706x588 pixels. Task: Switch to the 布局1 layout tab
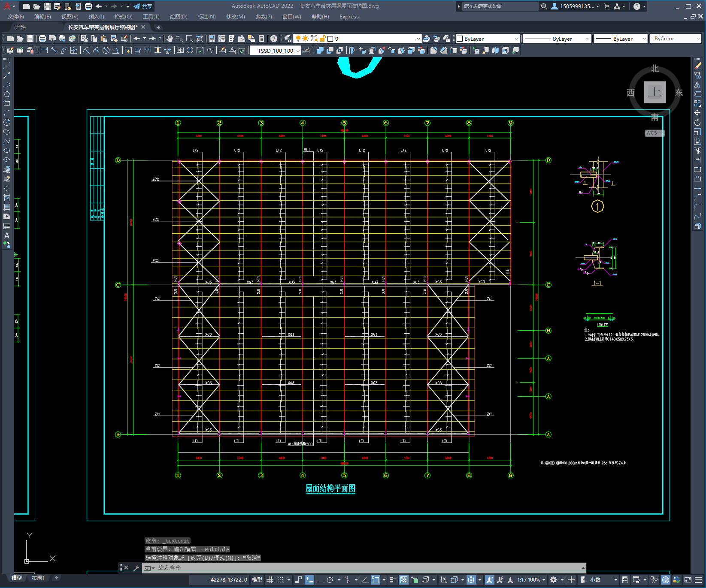coord(38,578)
